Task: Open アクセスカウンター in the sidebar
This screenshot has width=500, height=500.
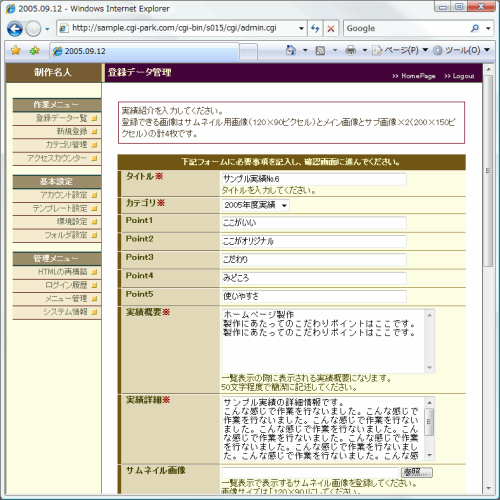Action: pyautogui.click(x=57, y=158)
